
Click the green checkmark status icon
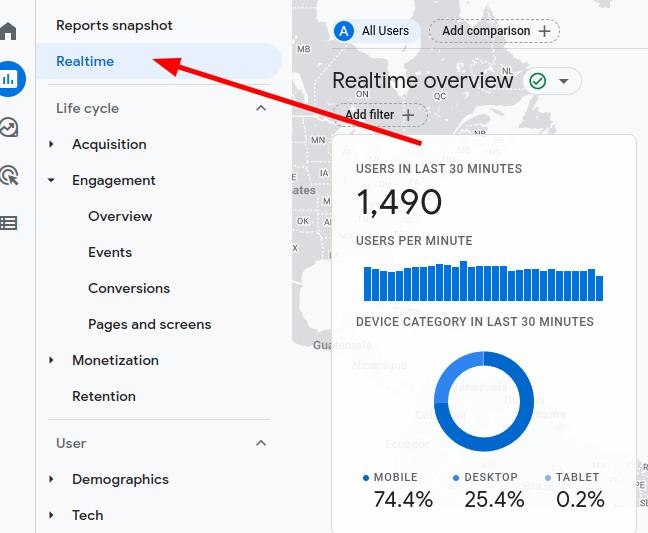tap(538, 81)
